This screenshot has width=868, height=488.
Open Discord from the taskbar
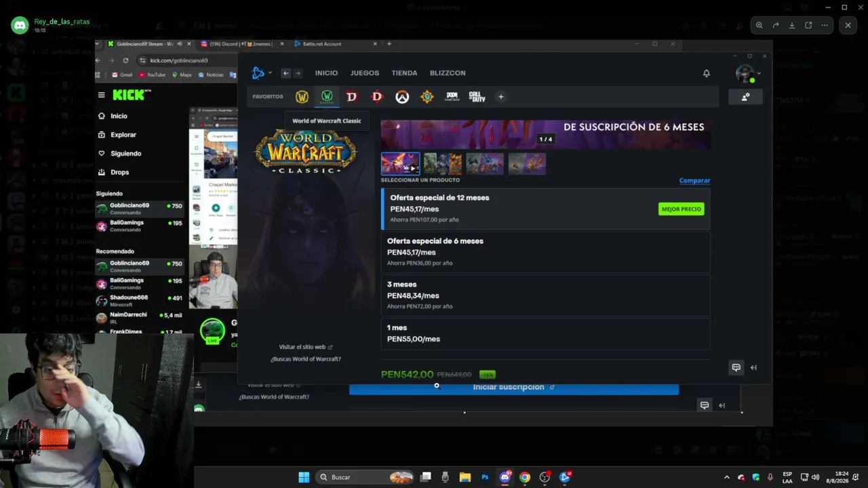pos(505,477)
